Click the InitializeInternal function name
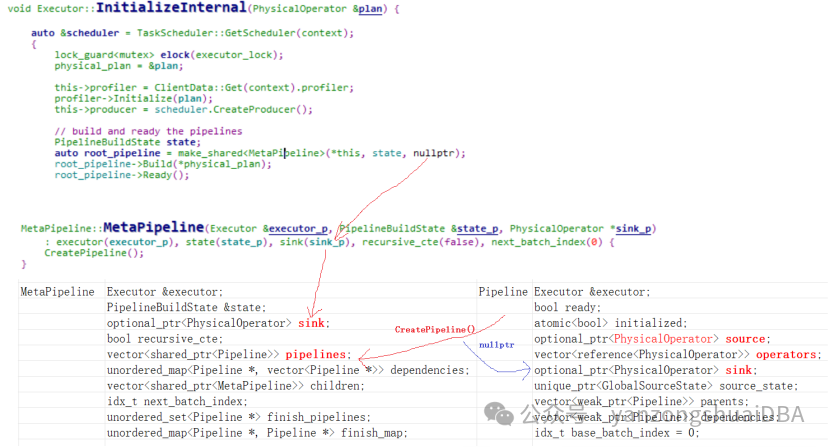The height and width of the screenshot is (447, 830). coord(171,7)
